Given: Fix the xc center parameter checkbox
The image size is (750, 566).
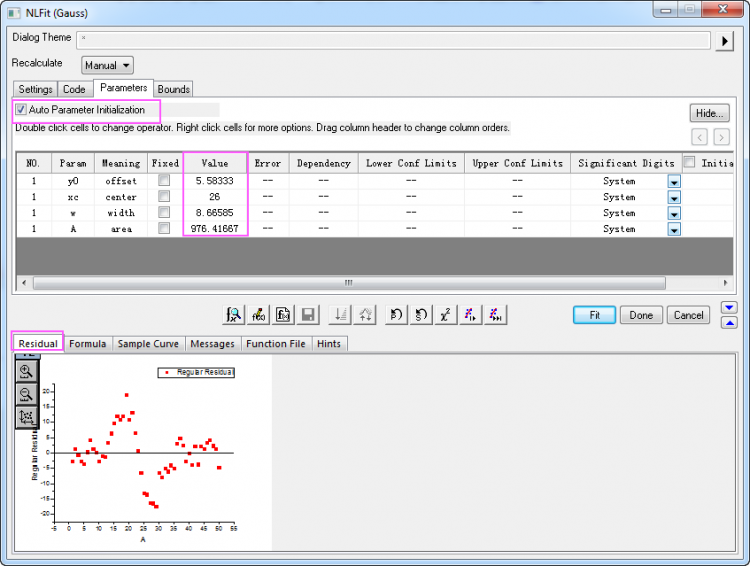Looking at the screenshot, I should [x=164, y=197].
